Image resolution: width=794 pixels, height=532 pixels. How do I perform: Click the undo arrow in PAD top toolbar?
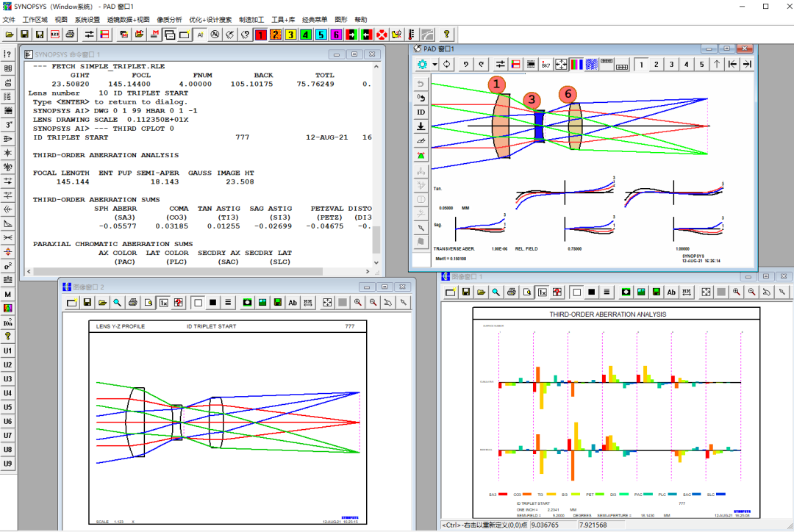coord(466,64)
